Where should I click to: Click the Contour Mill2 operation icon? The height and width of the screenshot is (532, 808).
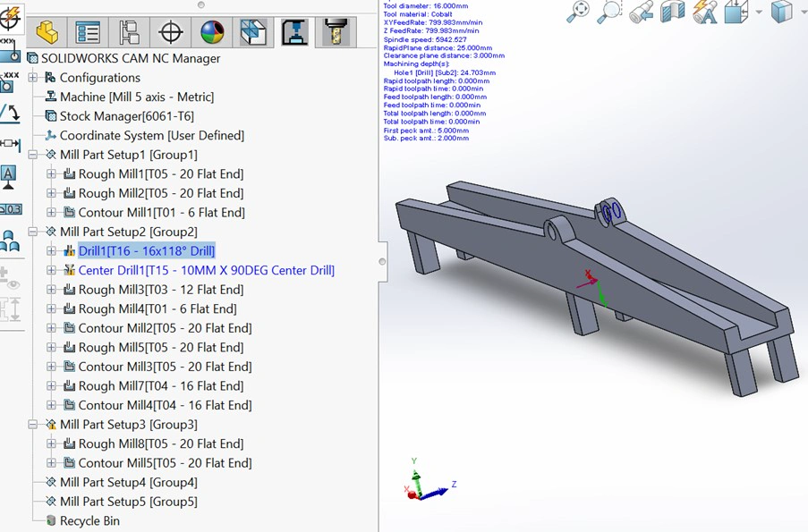click(x=69, y=328)
